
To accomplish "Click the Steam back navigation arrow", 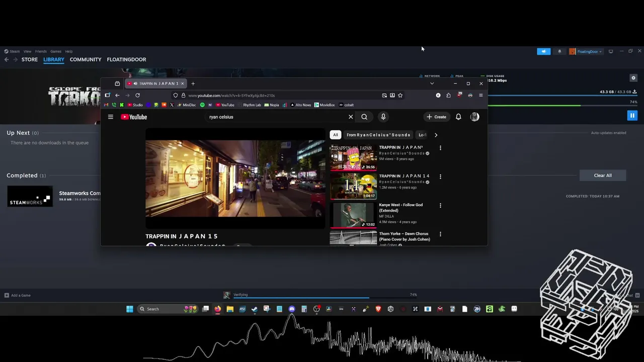I will click(7, 59).
